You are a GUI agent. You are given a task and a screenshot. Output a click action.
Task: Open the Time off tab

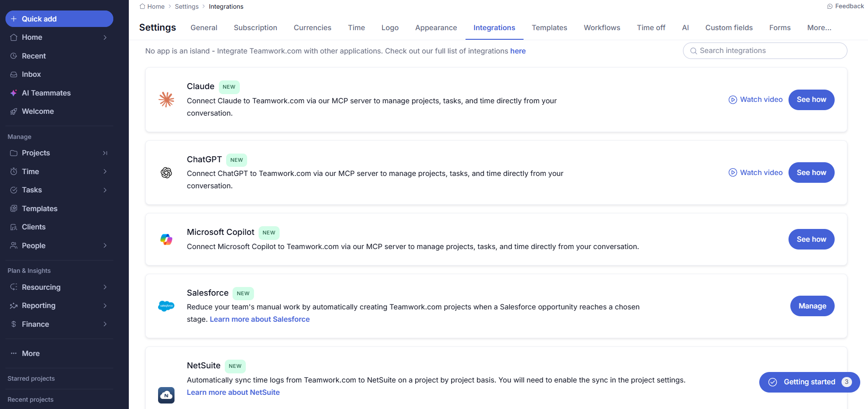pyautogui.click(x=651, y=28)
